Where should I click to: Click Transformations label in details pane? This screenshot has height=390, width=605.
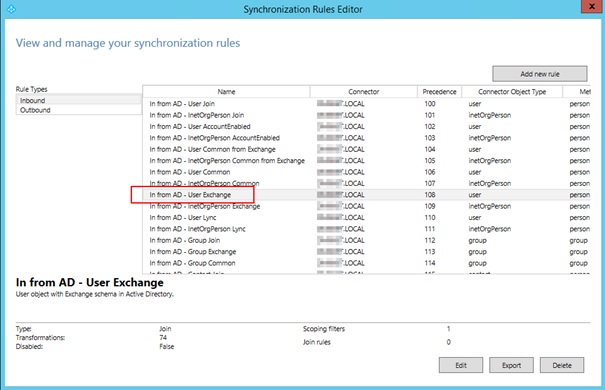[40, 338]
